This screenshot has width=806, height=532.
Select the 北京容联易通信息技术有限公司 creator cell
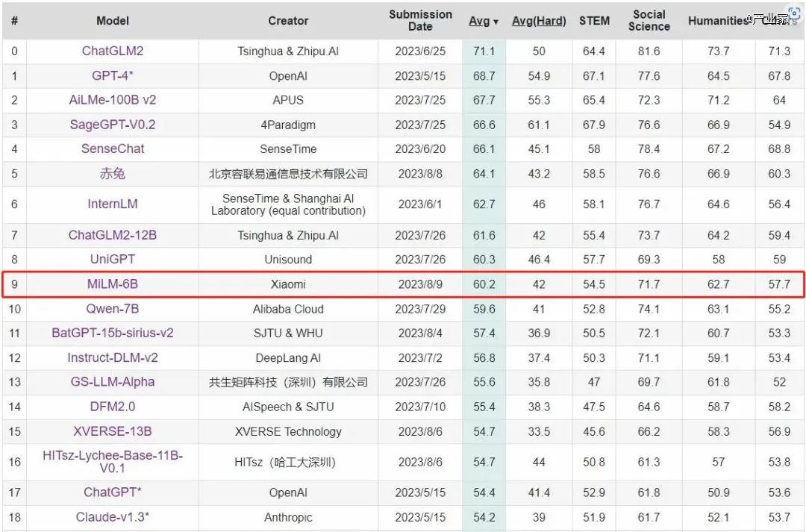coord(288,174)
